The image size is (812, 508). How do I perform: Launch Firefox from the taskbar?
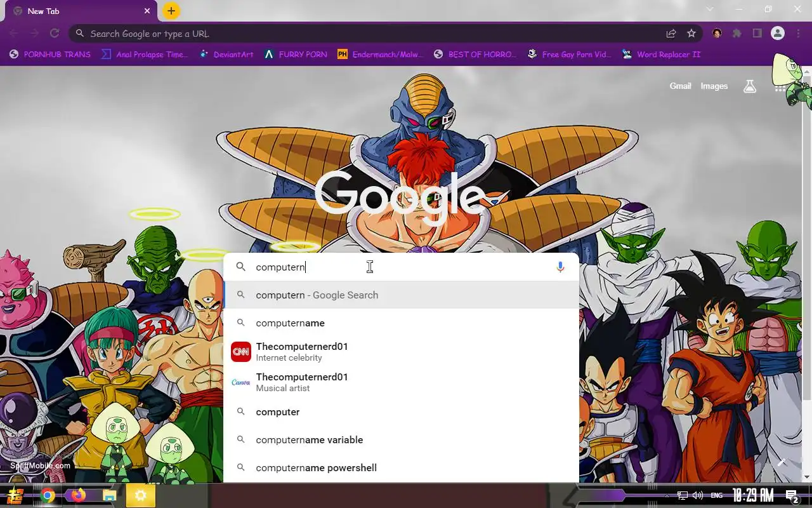coord(78,495)
